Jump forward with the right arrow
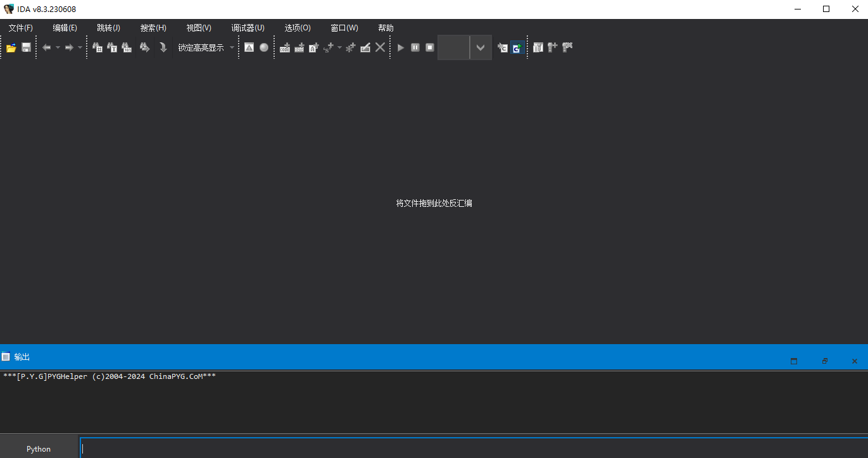The width and height of the screenshot is (868, 458). (69, 47)
